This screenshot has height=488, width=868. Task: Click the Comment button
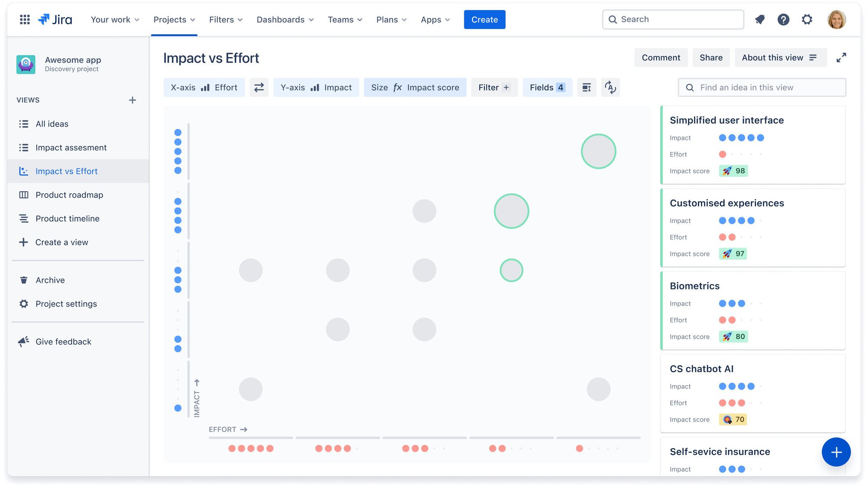[661, 58]
